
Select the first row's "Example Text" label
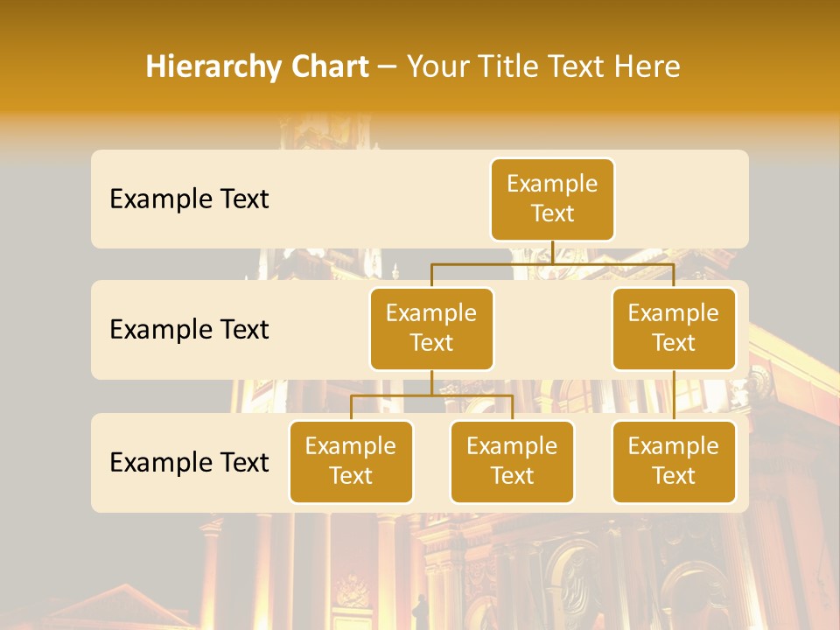point(189,199)
